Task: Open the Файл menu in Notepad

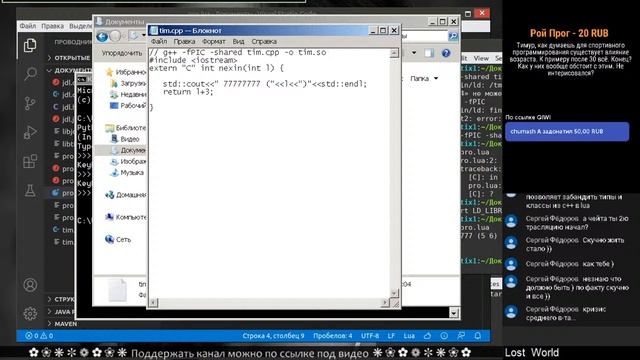Action: point(159,42)
